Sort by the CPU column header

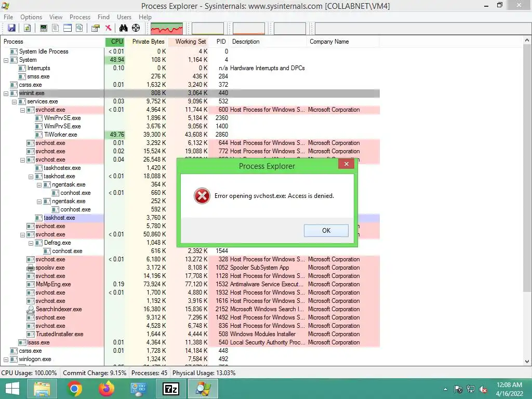point(115,42)
